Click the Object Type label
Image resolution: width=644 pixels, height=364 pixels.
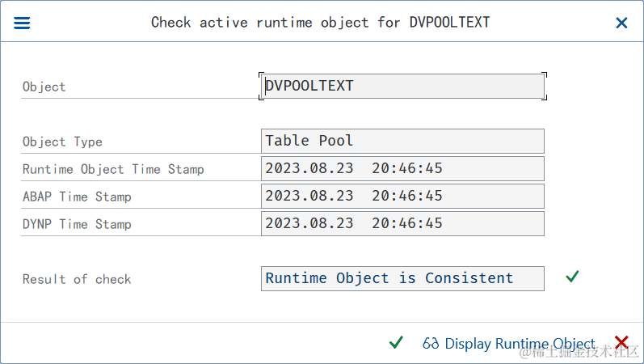pyautogui.click(x=62, y=142)
